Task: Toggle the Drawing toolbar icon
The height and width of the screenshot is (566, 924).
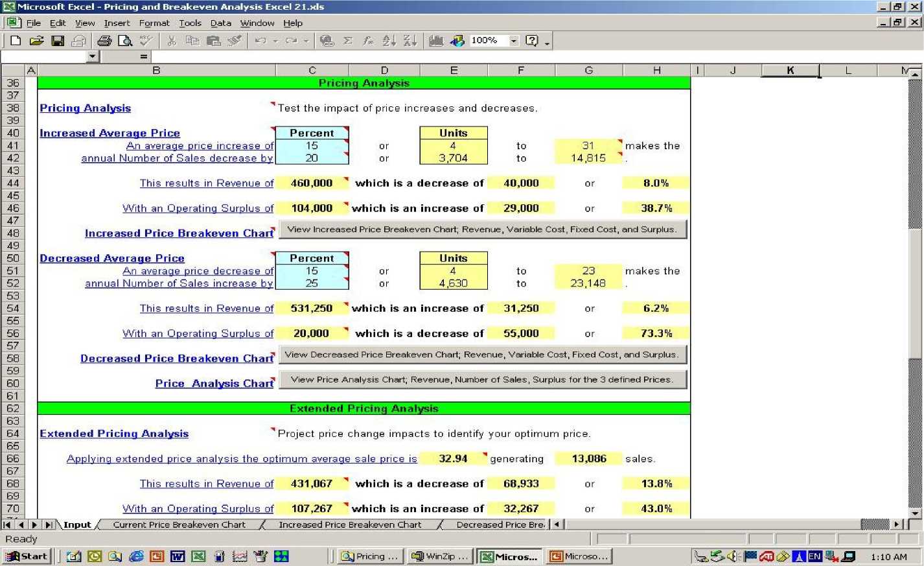Action: click(x=457, y=41)
